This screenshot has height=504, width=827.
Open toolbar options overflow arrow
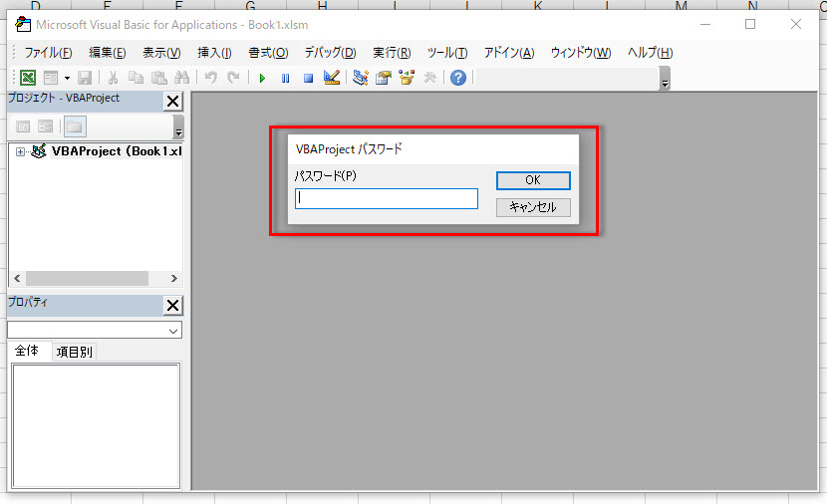[665, 79]
